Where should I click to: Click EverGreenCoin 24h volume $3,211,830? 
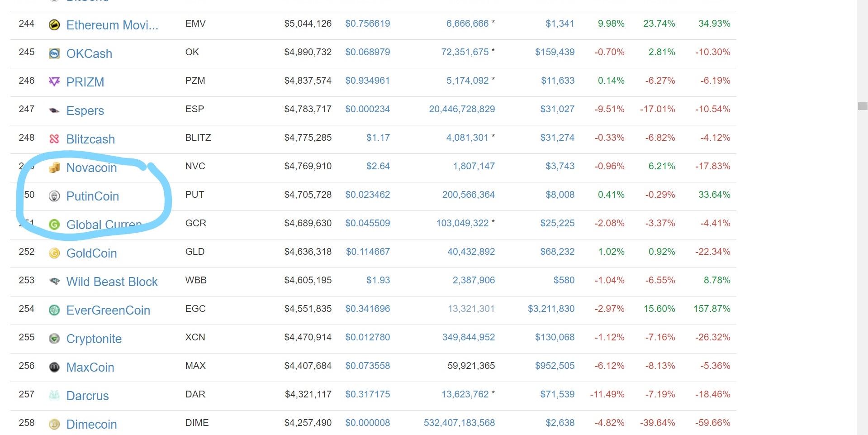click(x=551, y=309)
